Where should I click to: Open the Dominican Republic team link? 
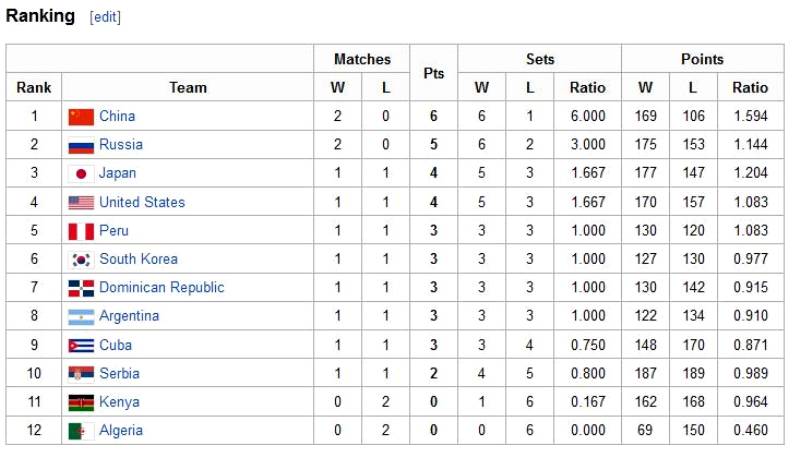click(161, 287)
